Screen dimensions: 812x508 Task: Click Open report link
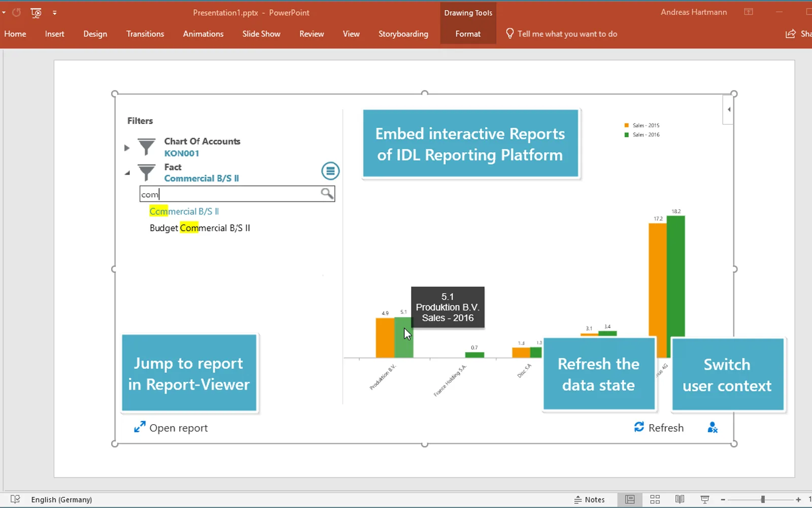pyautogui.click(x=171, y=428)
